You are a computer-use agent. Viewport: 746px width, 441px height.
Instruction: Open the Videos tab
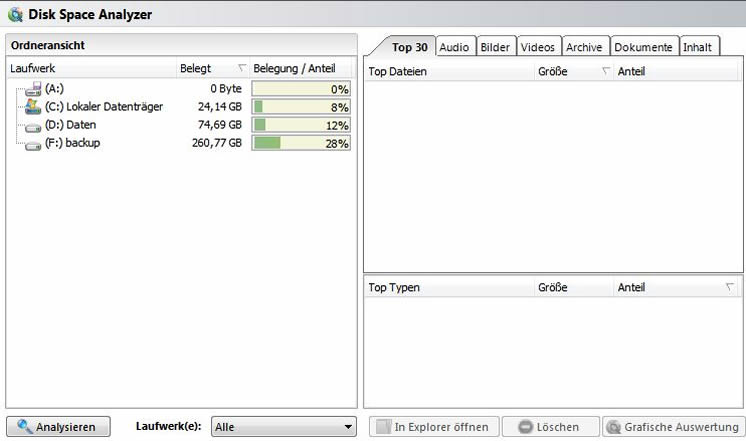click(x=538, y=47)
